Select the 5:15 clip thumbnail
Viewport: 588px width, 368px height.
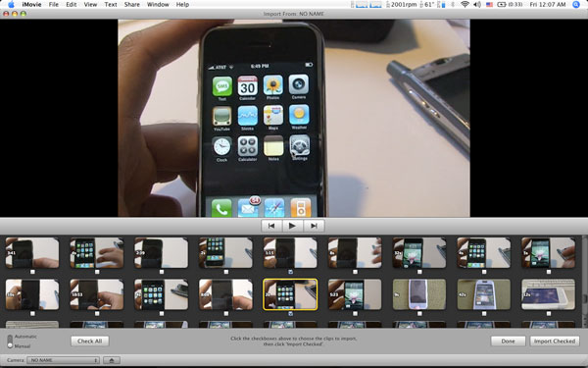290,253
